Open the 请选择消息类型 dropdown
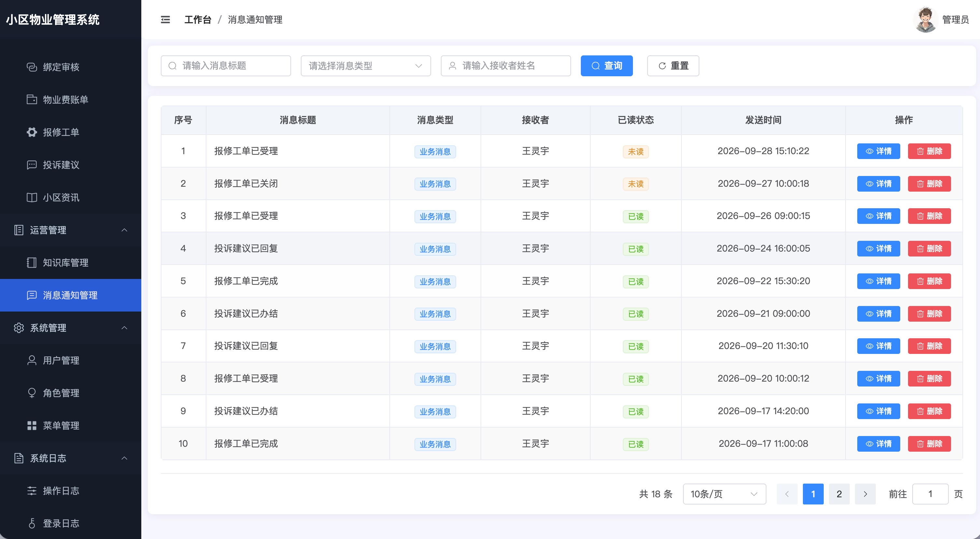Viewport: 980px width, 539px height. coord(366,66)
